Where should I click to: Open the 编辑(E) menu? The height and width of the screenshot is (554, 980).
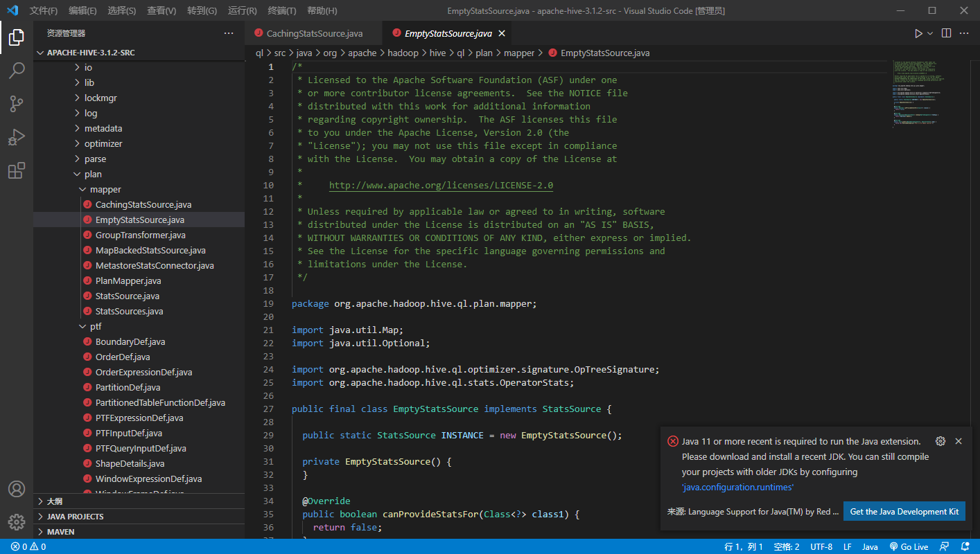click(83, 10)
